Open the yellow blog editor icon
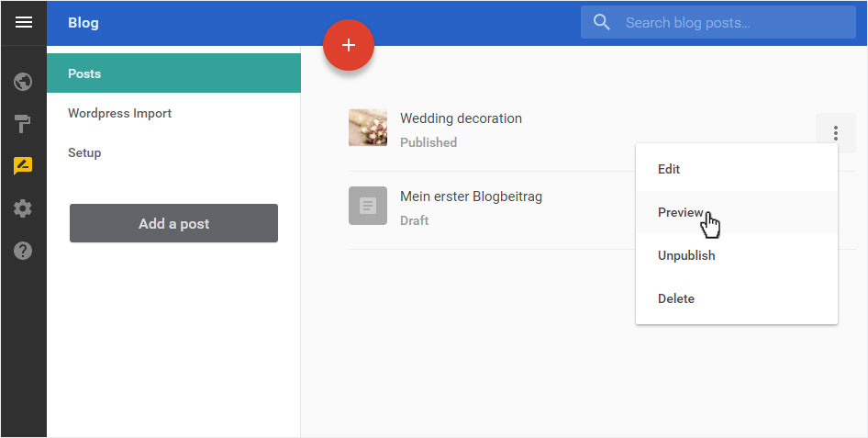 23,166
